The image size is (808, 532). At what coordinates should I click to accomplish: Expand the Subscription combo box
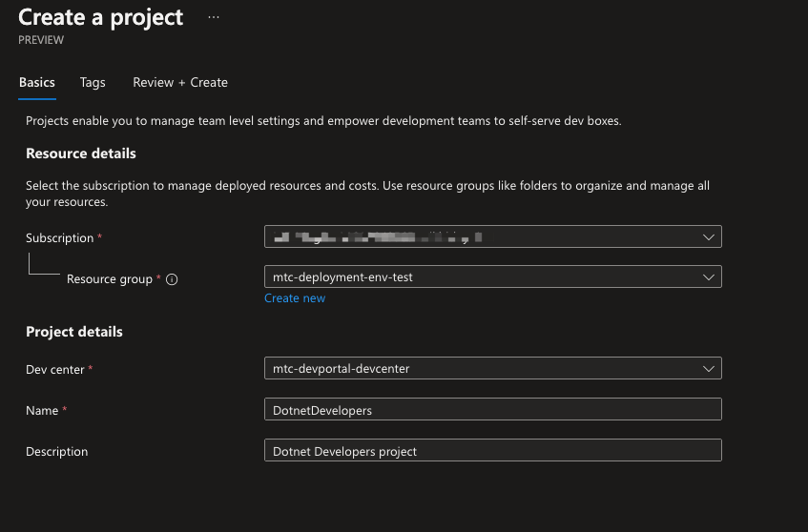[477, 236]
